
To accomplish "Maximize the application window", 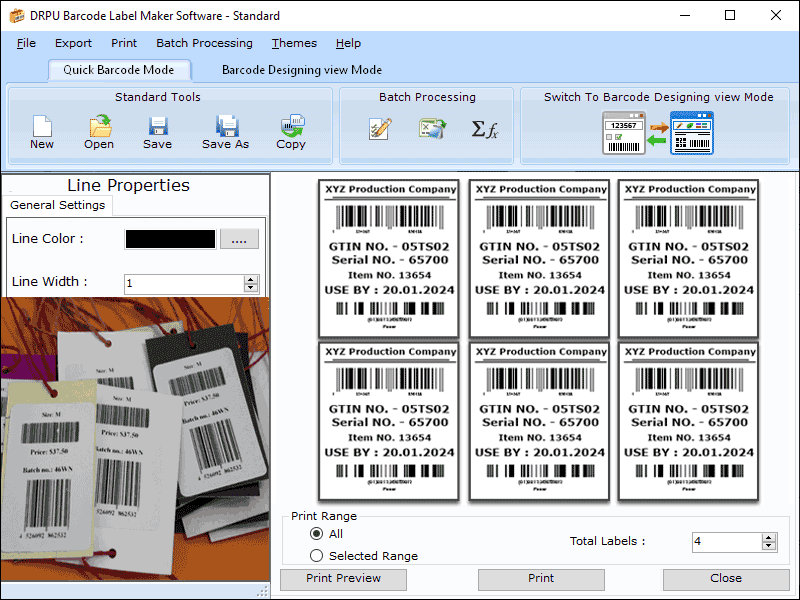I will 730,15.
